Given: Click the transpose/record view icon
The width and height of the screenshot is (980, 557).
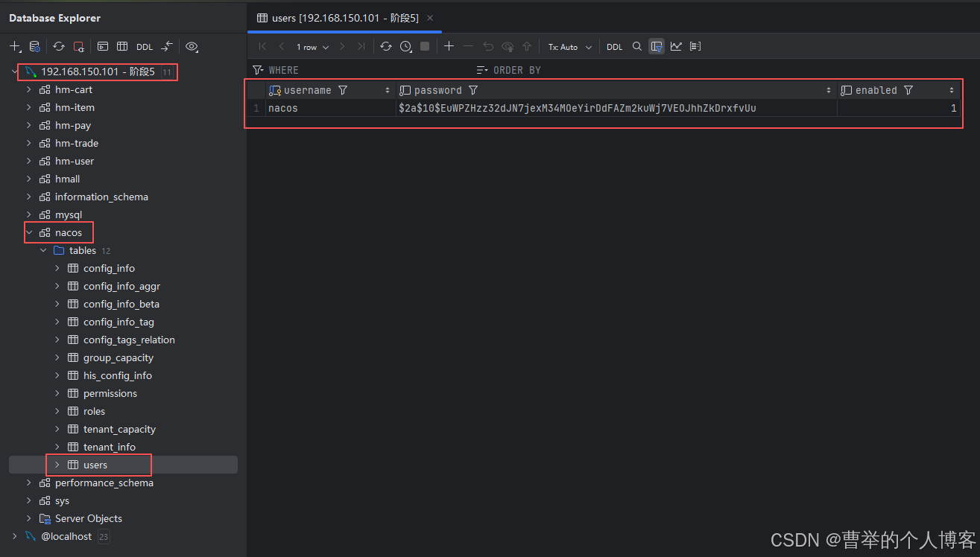Looking at the screenshot, I should [x=695, y=46].
